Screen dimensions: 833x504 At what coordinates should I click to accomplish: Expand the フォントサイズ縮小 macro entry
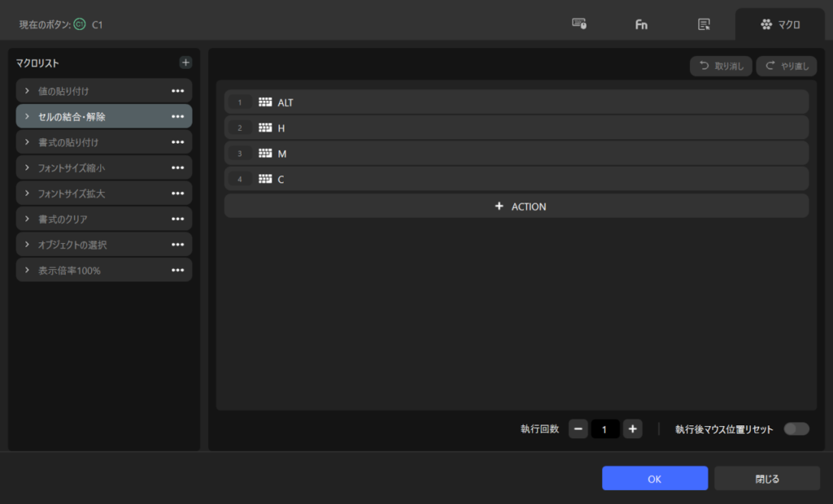(x=27, y=168)
